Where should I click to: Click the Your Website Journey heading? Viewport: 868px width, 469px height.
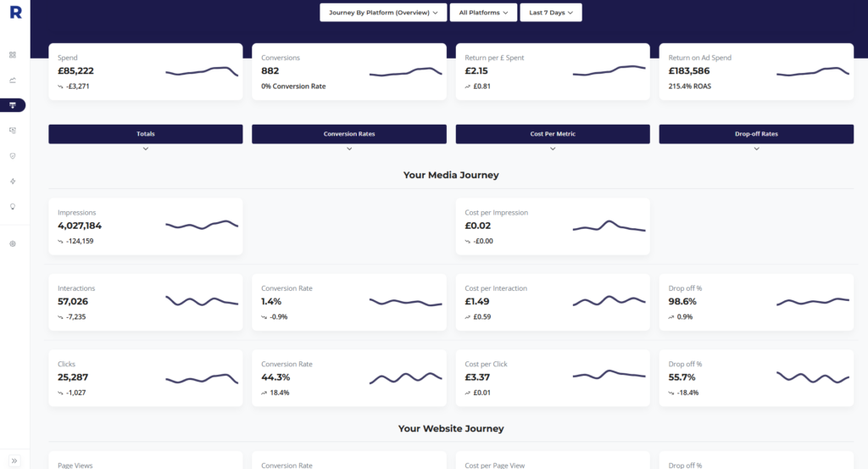(x=451, y=428)
